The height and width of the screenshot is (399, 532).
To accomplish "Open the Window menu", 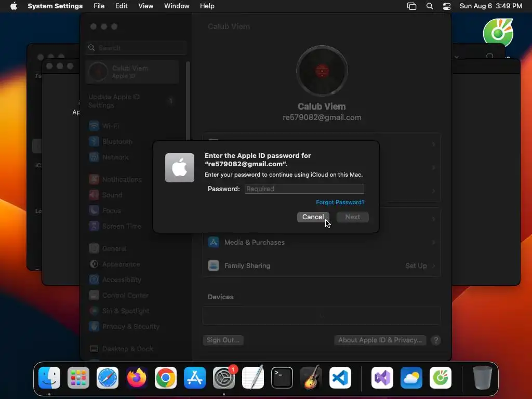I will point(177,6).
